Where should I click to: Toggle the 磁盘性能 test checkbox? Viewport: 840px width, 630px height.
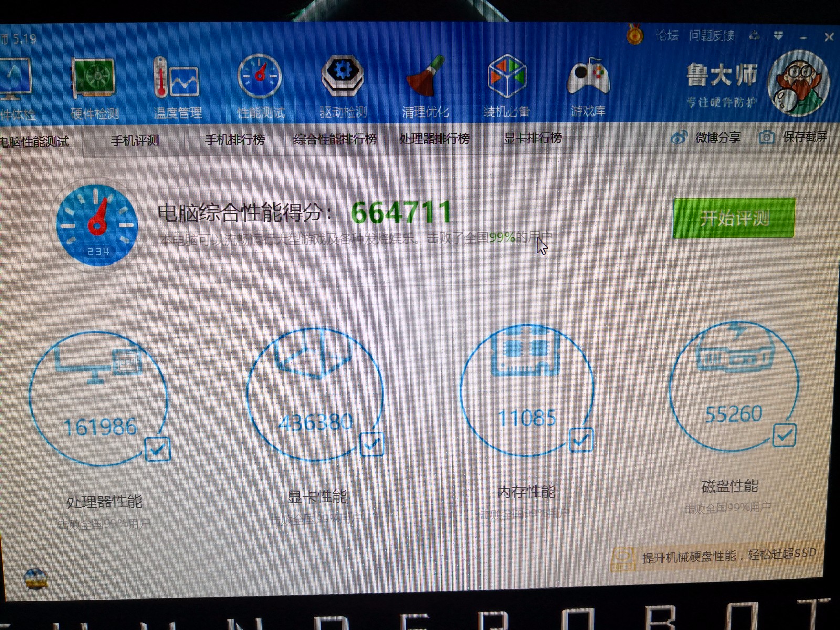pos(784,435)
